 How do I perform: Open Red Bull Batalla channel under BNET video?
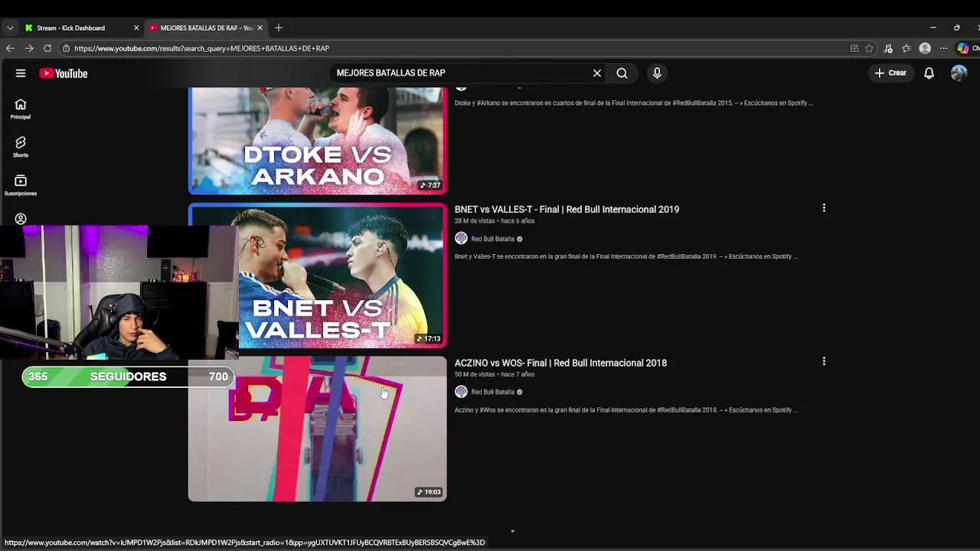pos(492,239)
